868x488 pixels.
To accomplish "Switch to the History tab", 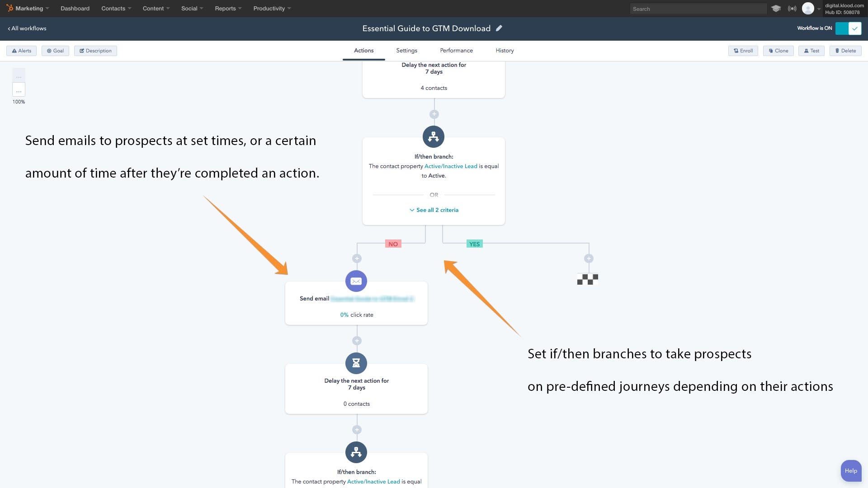I will pos(505,51).
